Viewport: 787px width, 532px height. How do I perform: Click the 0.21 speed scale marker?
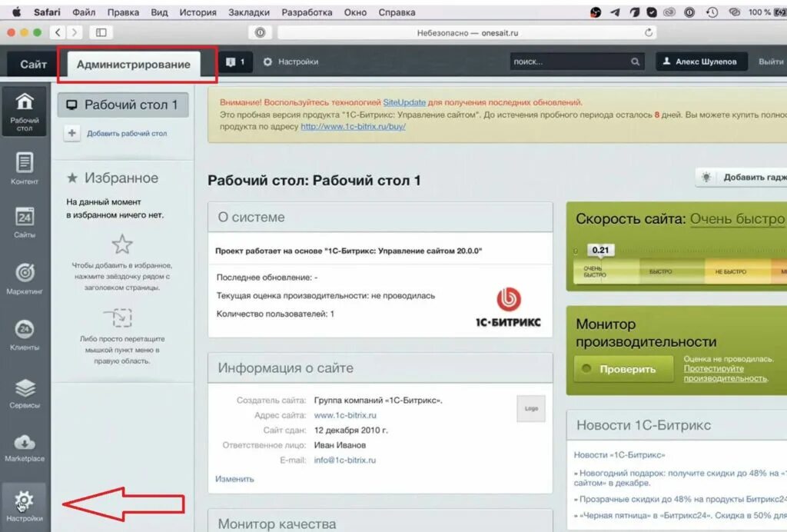point(600,250)
